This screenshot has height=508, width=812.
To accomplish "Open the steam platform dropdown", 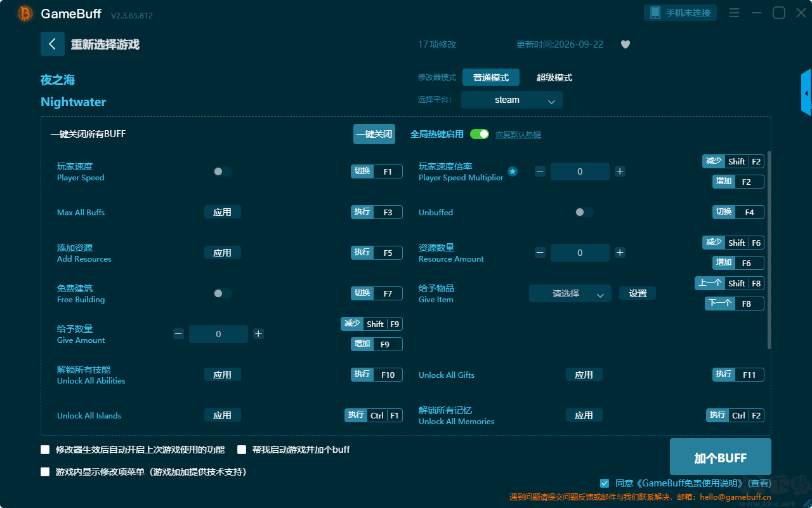I will pos(512,100).
